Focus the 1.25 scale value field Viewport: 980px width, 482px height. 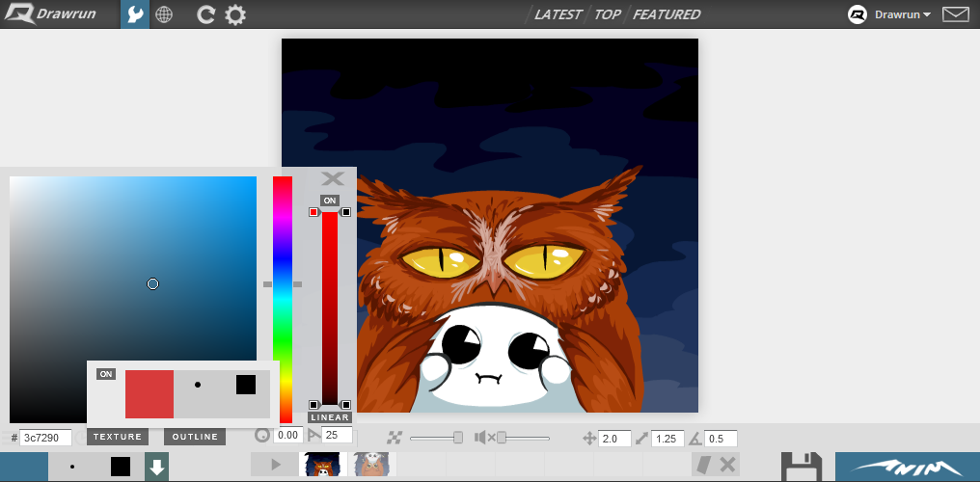tap(667, 439)
